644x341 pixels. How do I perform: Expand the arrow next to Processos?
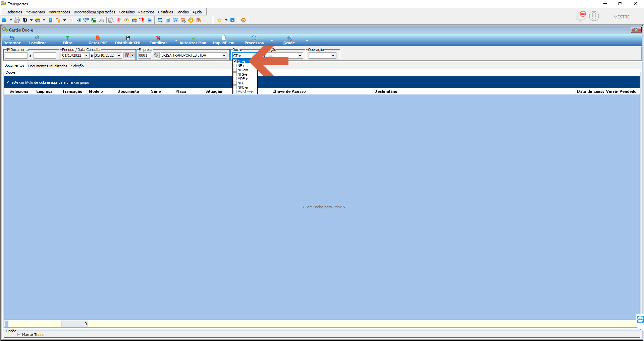(x=272, y=40)
